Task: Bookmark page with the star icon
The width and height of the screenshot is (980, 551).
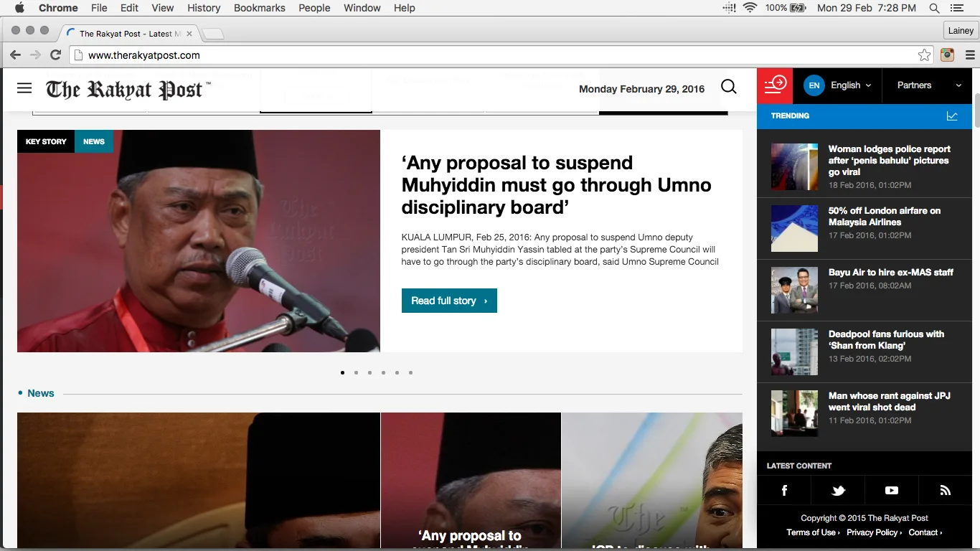Action: click(925, 55)
